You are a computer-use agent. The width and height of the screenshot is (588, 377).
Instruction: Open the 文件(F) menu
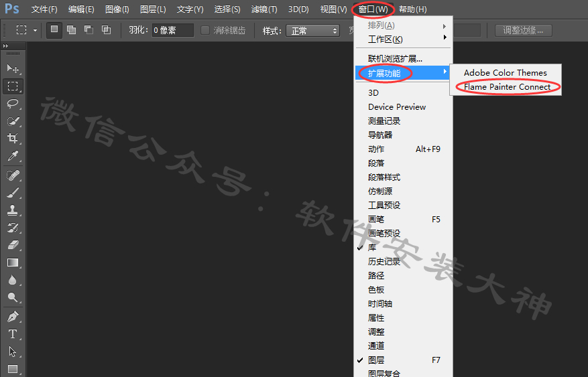(44, 9)
